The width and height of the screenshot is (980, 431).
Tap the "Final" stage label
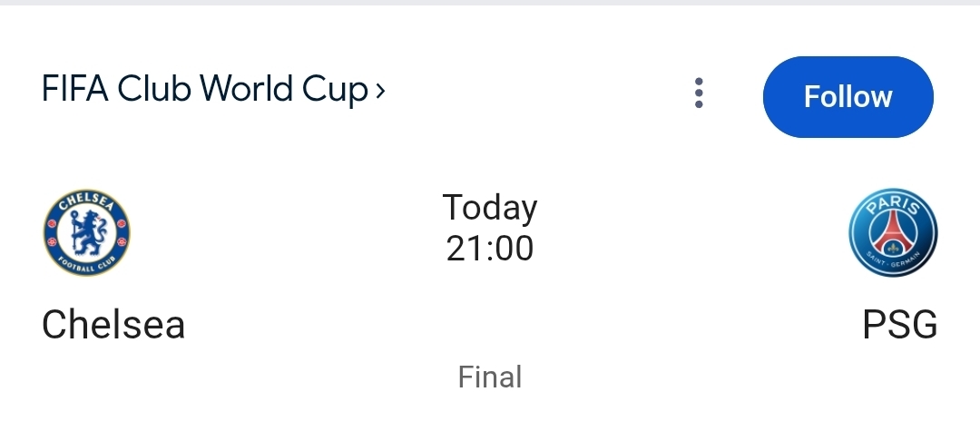coord(490,377)
